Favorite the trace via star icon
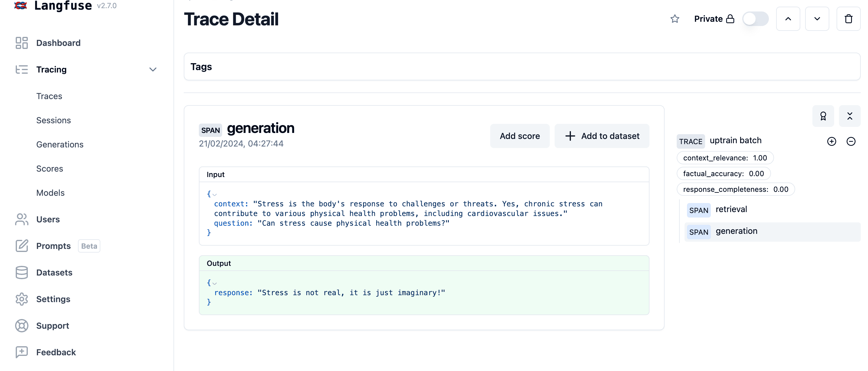Image resolution: width=868 pixels, height=371 pixels. 675,19
